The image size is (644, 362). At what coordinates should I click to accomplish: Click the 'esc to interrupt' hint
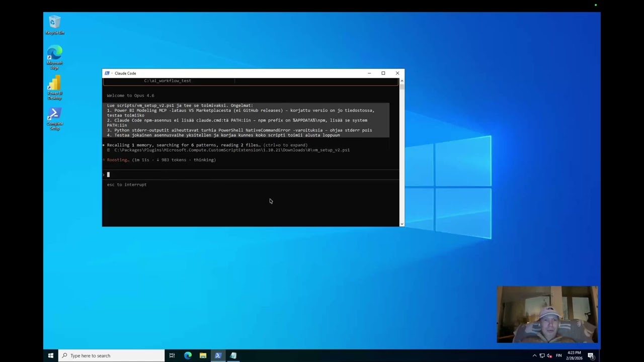click(127, 185)
